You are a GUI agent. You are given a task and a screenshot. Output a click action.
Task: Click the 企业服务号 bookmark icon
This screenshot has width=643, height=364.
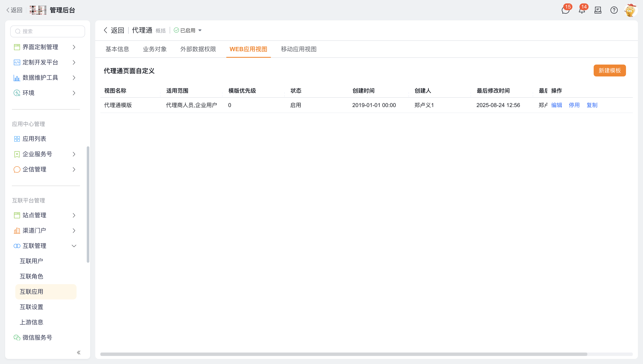click(17, 154)
